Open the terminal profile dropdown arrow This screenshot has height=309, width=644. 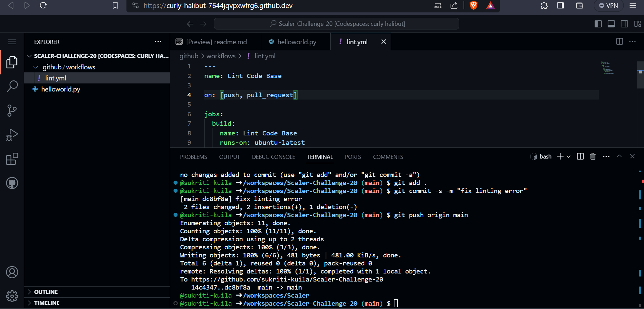[568, 157]
